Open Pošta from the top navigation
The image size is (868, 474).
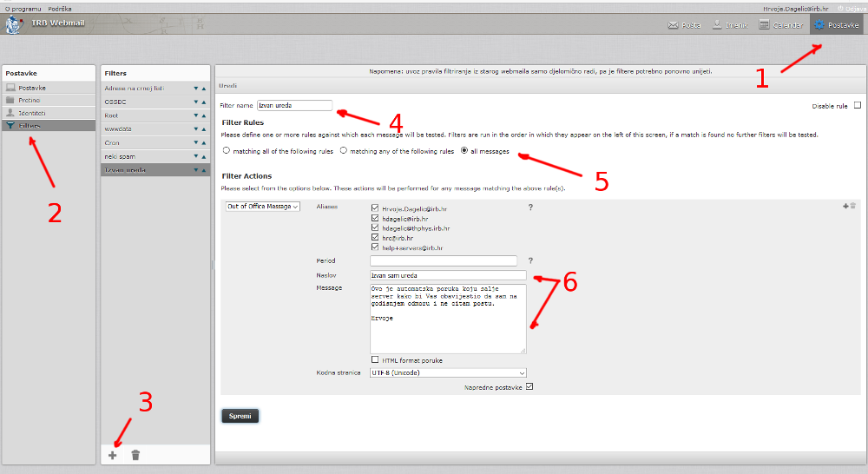[684, 25]
